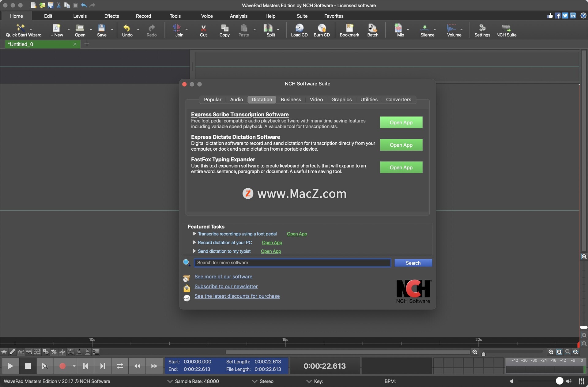Open the Levels ribbon tab
The image size is (588, 387).
pos(80,16)
